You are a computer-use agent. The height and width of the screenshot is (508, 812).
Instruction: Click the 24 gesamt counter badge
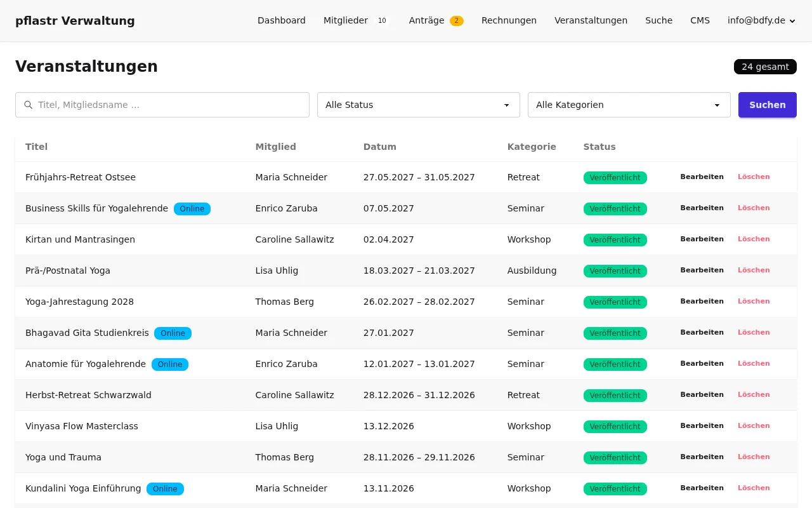[765, 67]
